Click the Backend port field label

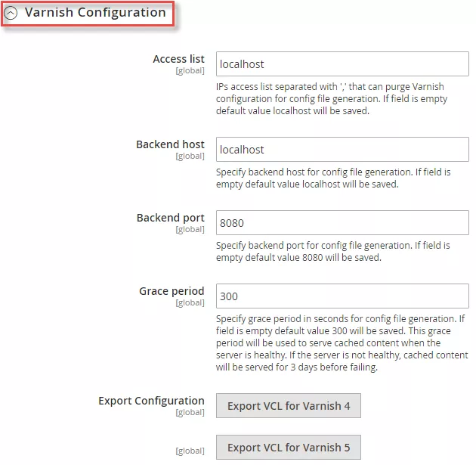click(x=170, y=218)
